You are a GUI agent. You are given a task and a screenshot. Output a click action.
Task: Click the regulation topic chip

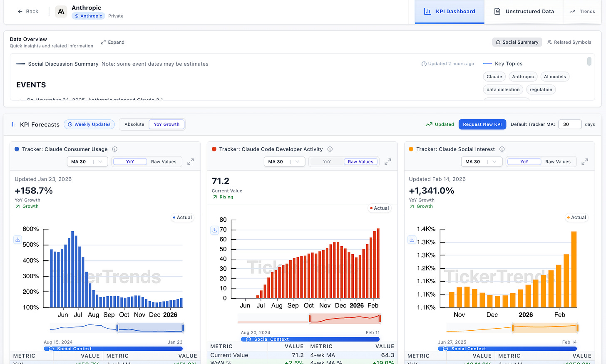pyautogui.click(x=541, y=89)
